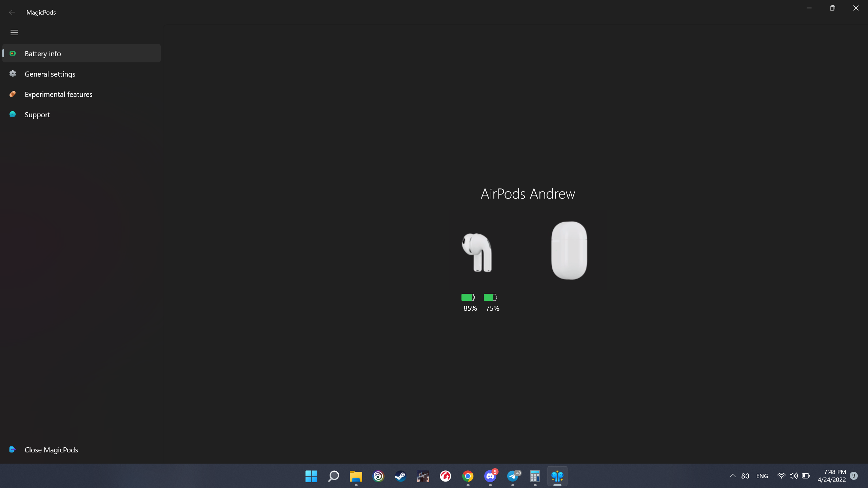Open the Calculator taskbar icon

point(535,476)
